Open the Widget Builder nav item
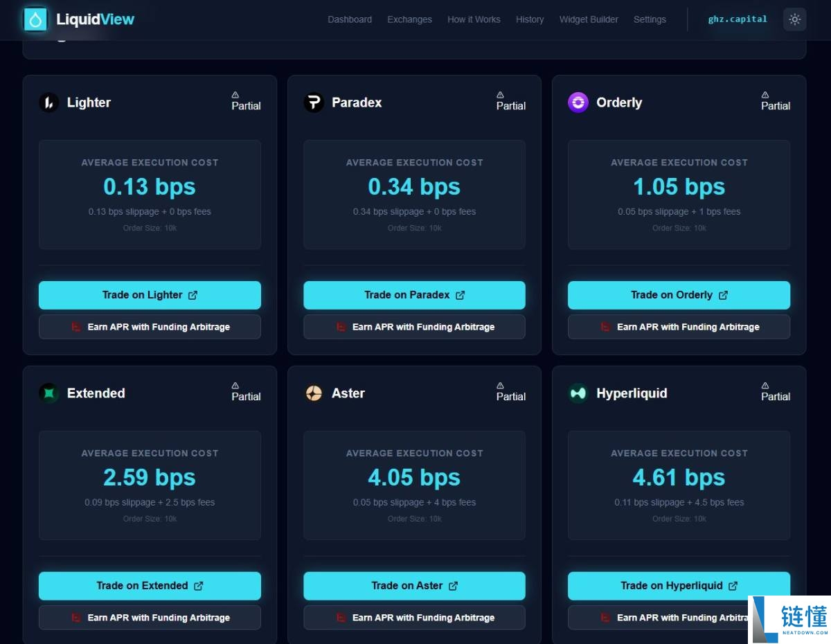This screenshot has height=644, width=831. tap(589, 19)
